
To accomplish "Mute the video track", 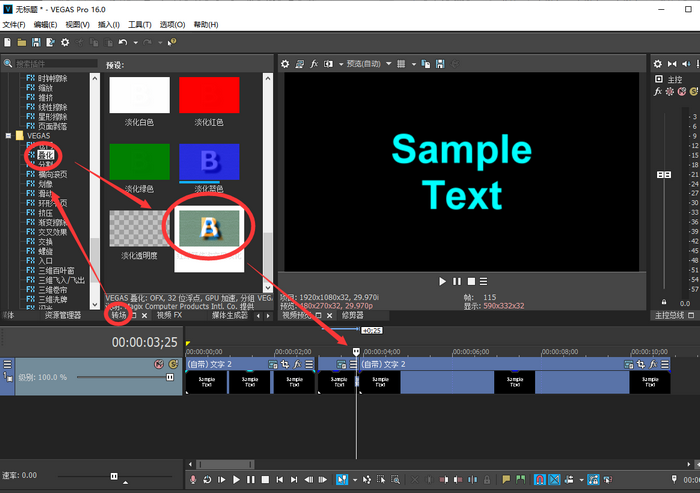I will pyautogui.click(x=158, y=364).
